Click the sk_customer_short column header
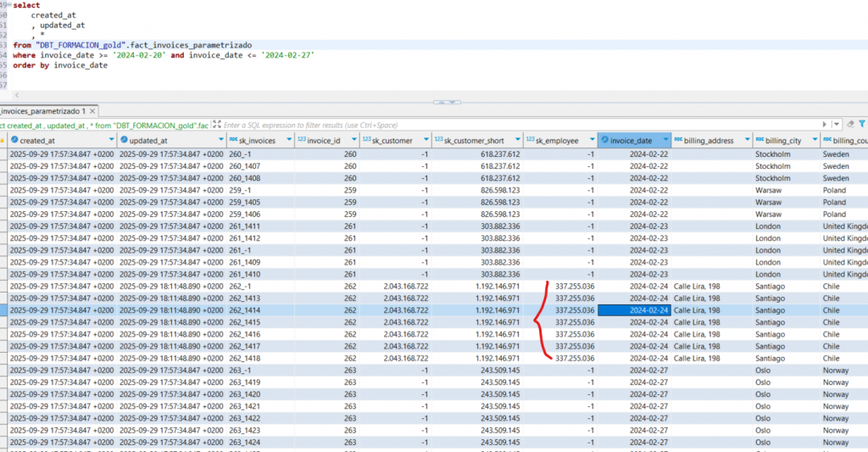 point(472,140)
